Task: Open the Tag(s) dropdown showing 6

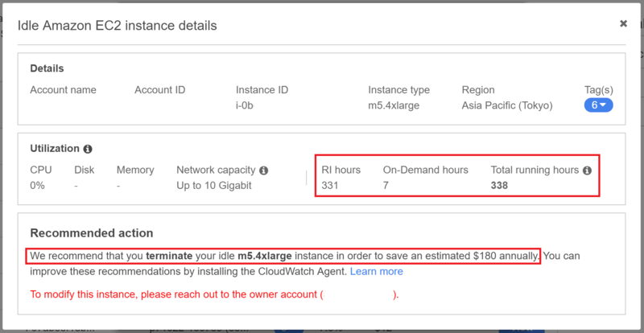Action: click(x=598, y=105)
